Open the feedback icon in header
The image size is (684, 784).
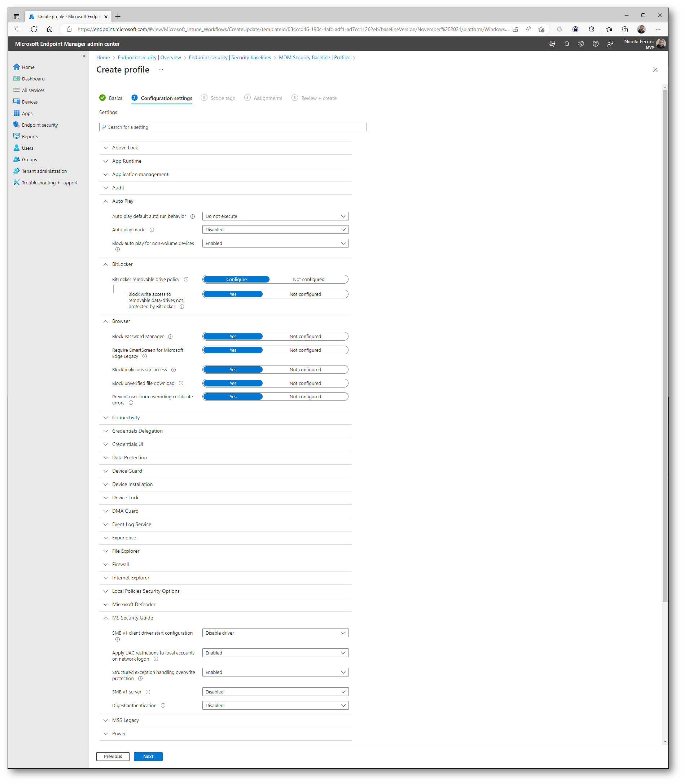(610, 44)
